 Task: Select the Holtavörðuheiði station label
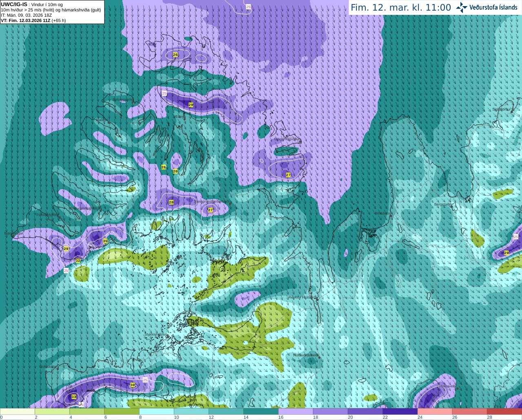click(x=305, y=355)
